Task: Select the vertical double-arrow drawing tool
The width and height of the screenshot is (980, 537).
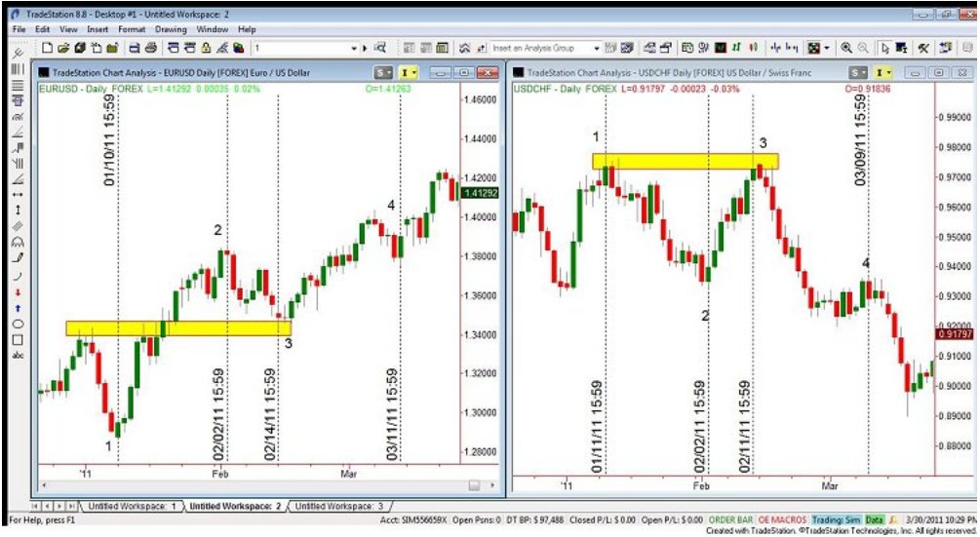Action: 18,211
